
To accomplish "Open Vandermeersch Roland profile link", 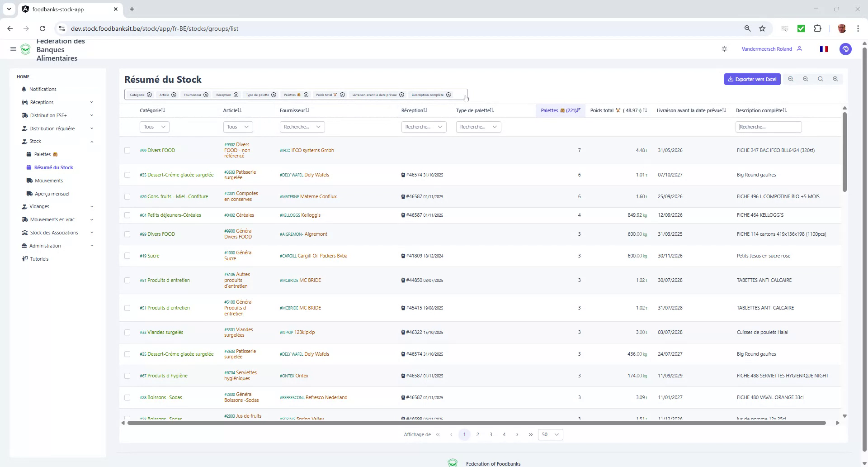I will (x=767, y=49).
